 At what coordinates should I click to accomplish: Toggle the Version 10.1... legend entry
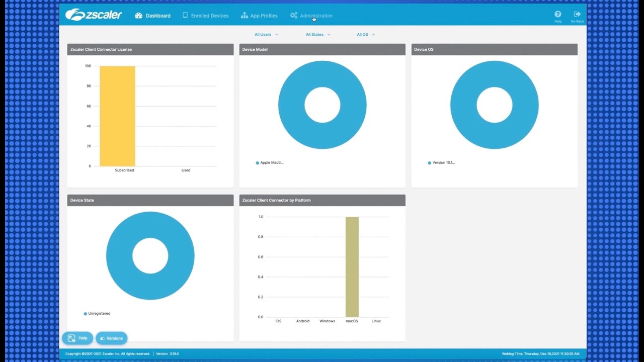pos(441,162)
